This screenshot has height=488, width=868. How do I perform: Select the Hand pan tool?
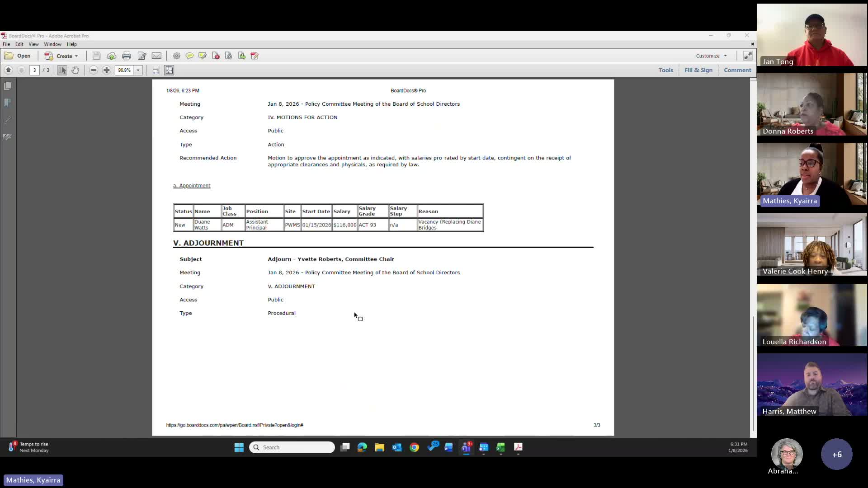tap(75, 70)
